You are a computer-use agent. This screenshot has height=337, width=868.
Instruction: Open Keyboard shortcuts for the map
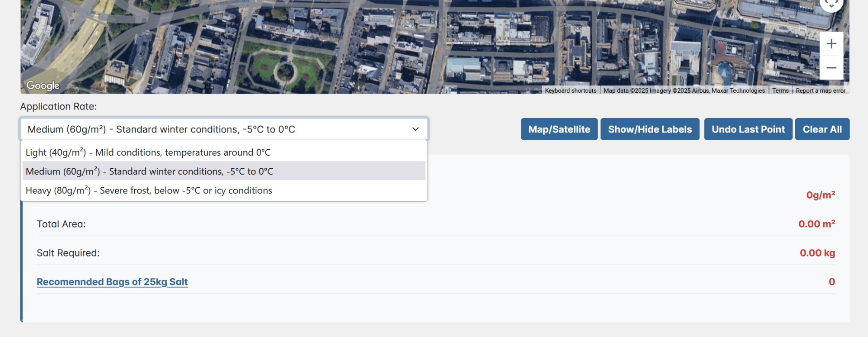(571, 91)
